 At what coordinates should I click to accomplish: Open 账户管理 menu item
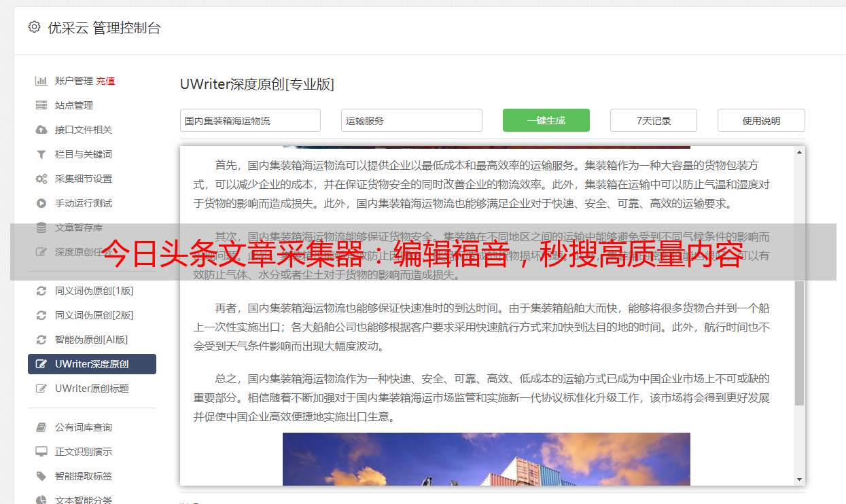[74, 81]
